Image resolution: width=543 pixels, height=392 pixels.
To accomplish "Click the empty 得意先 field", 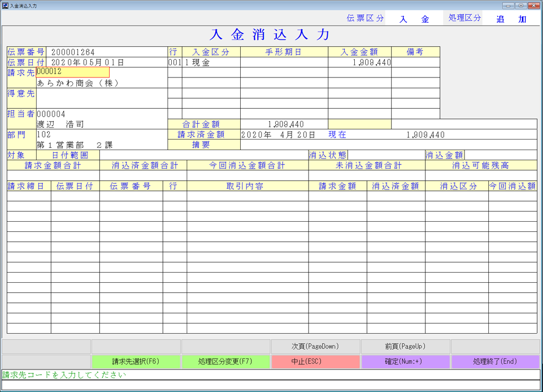I will click(x=101, y=98).
